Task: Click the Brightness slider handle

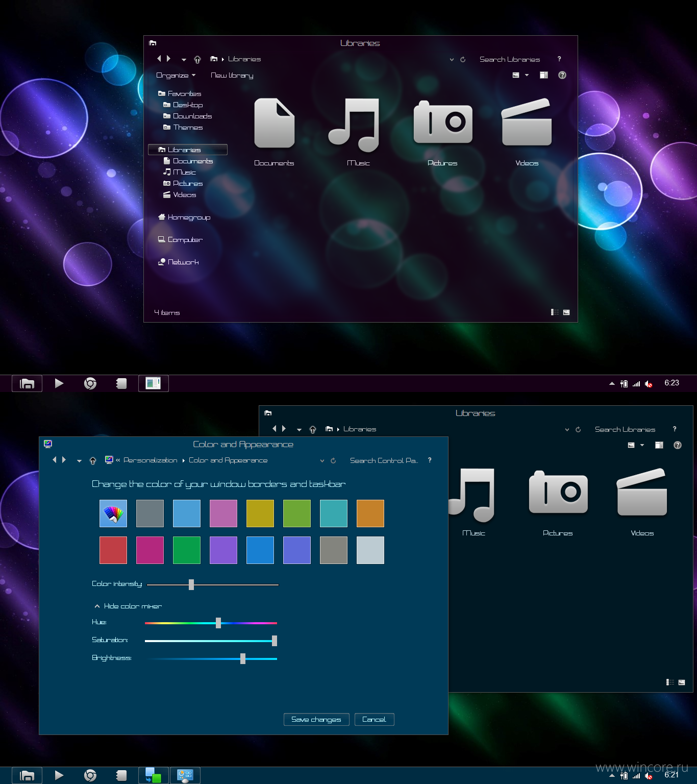Action: [x=243, y=658]
